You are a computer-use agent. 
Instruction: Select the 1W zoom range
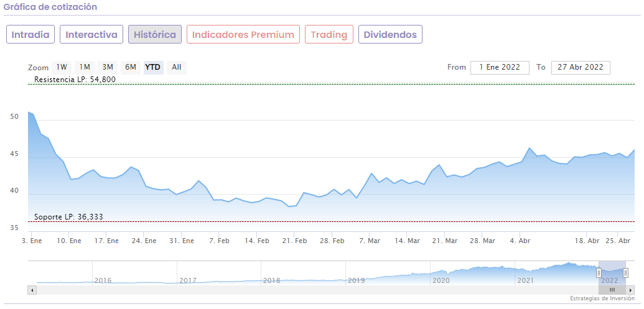tap(62, 67)
